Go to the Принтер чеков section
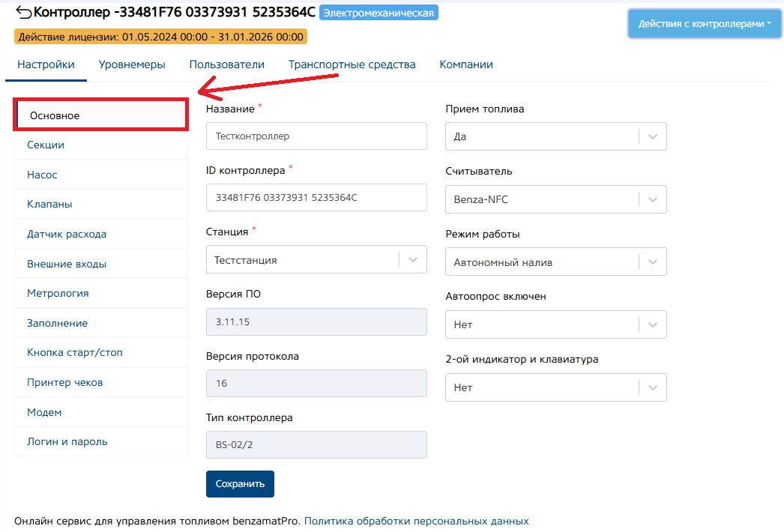The image size is (784, 532). (x=64, y=382)
